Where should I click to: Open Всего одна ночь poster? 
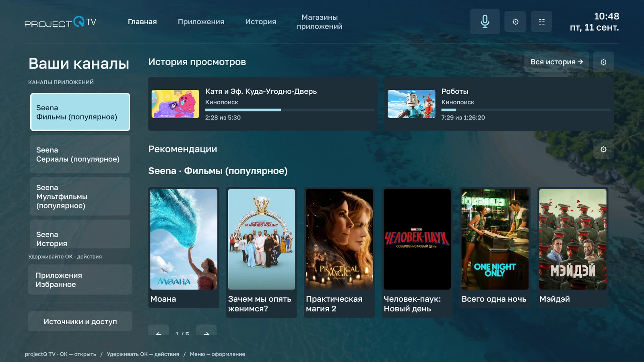pos(495,239)
